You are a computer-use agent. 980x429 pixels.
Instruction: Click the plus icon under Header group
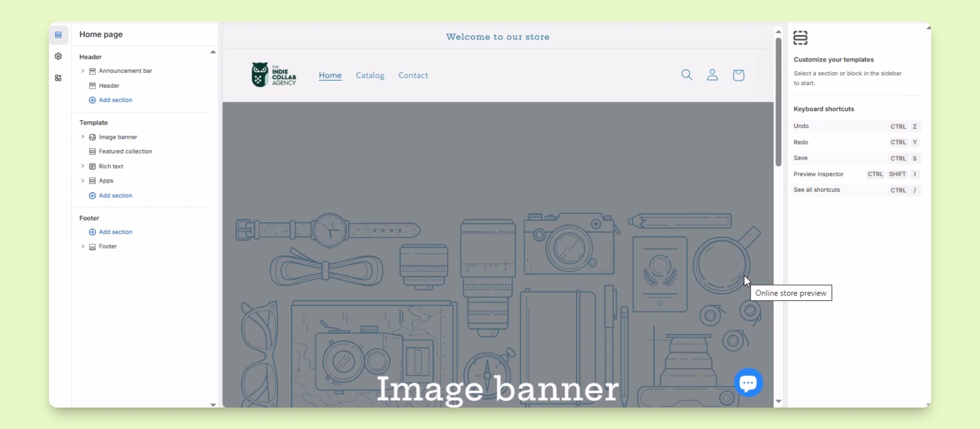[92, 100]
